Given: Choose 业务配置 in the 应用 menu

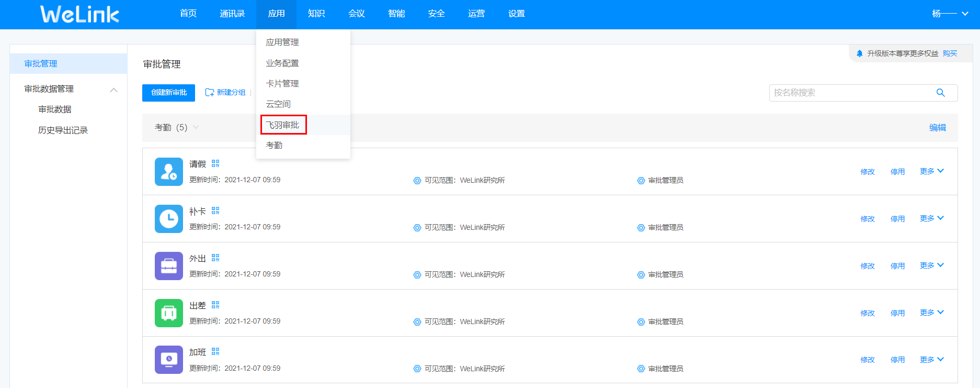Looking at the screenshot, I should point(282,63).
